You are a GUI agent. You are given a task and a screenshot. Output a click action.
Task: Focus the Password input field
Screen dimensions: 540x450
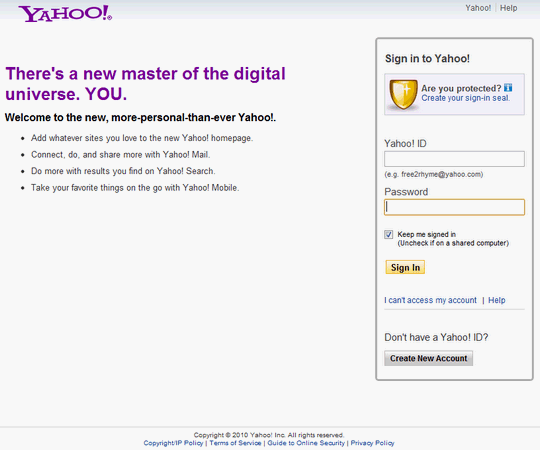pos(454,207)
